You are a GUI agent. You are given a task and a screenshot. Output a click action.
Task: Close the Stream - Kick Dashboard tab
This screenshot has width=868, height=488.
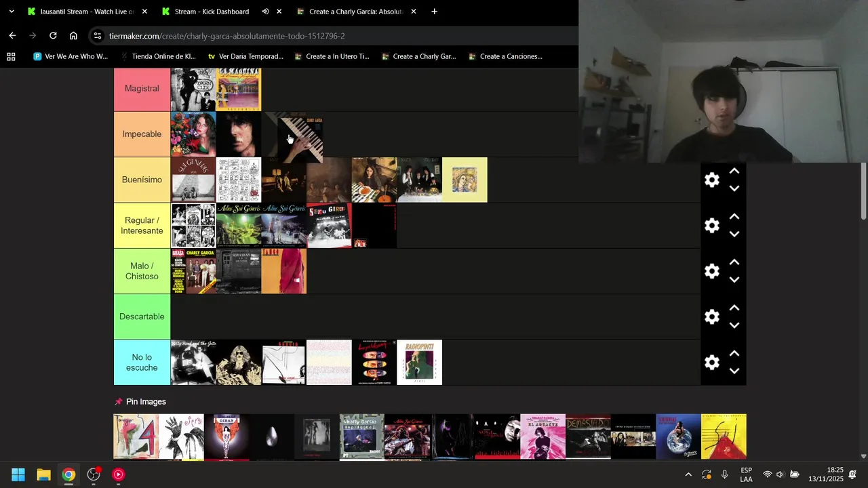tap(279, 12)
